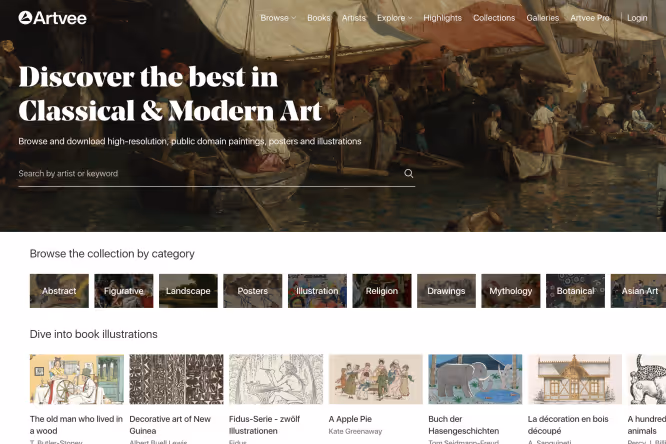Choose the Mythology category tile

click(511, 291)
